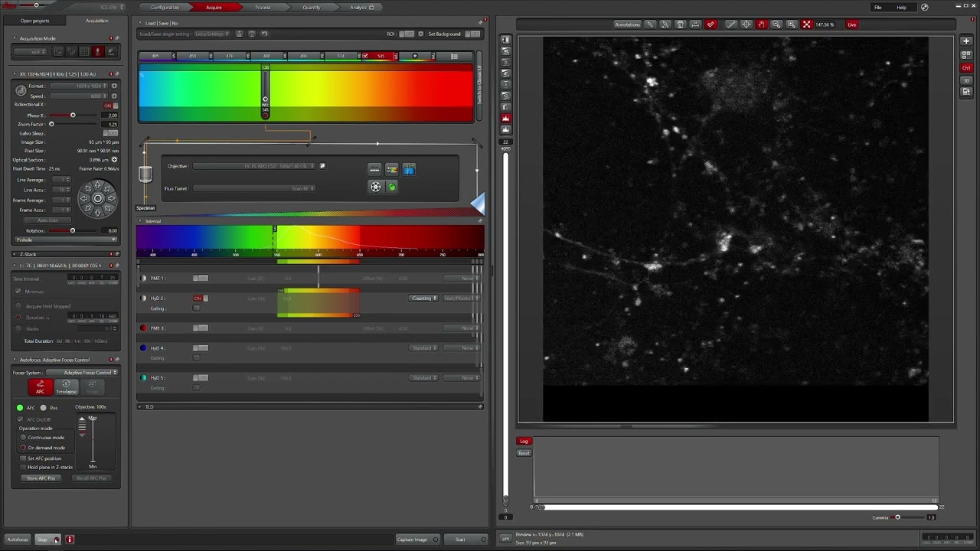The image size is (980, 551).
Task: Click the trash icon to delete annotations
Action: [x=680, y=24]
